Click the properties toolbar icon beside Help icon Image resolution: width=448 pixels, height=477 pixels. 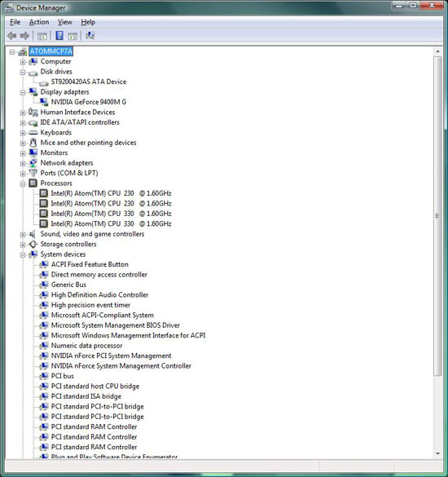[72, 36]
